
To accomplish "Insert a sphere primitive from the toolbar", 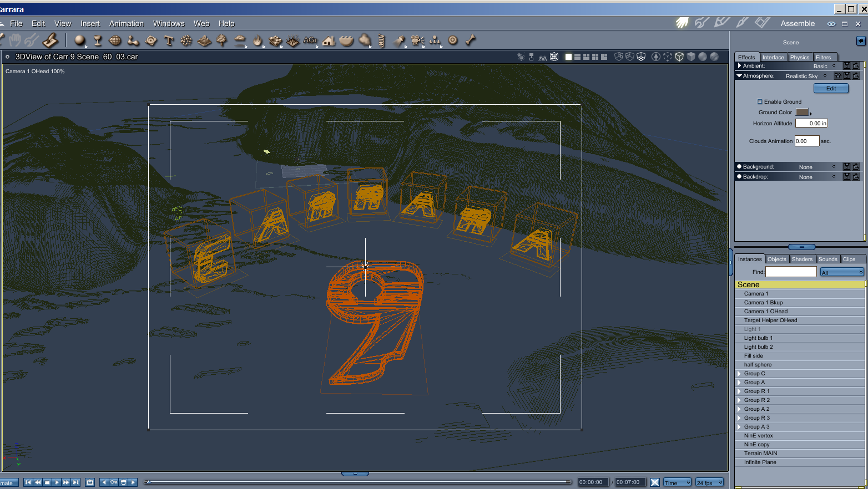I will tap(80, 40).
